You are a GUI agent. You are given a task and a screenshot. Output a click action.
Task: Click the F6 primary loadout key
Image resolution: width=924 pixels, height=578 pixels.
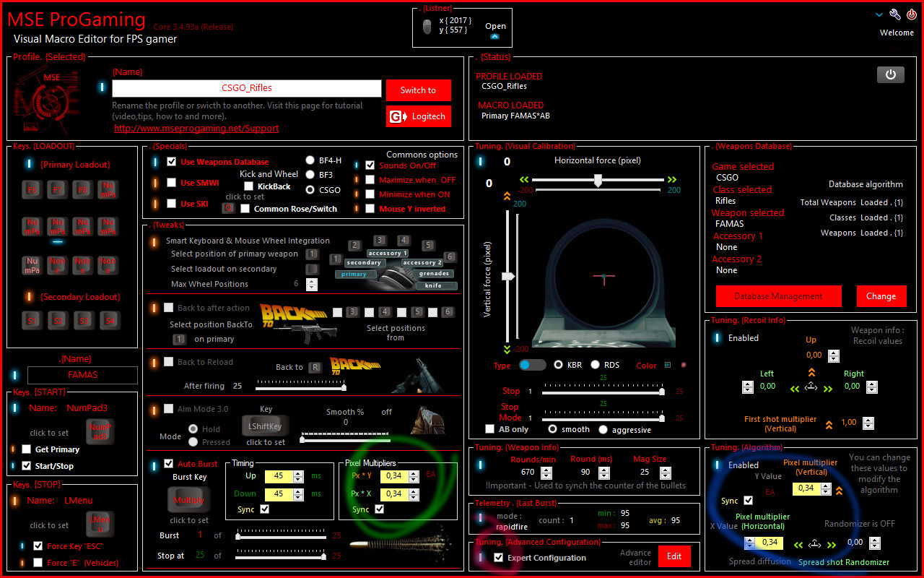[x=33, y=190]
